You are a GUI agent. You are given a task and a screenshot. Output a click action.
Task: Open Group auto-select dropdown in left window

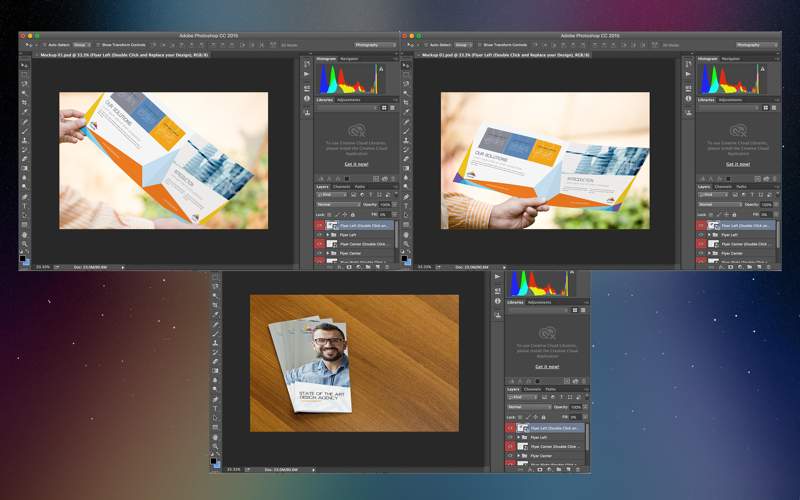point(82,45)
